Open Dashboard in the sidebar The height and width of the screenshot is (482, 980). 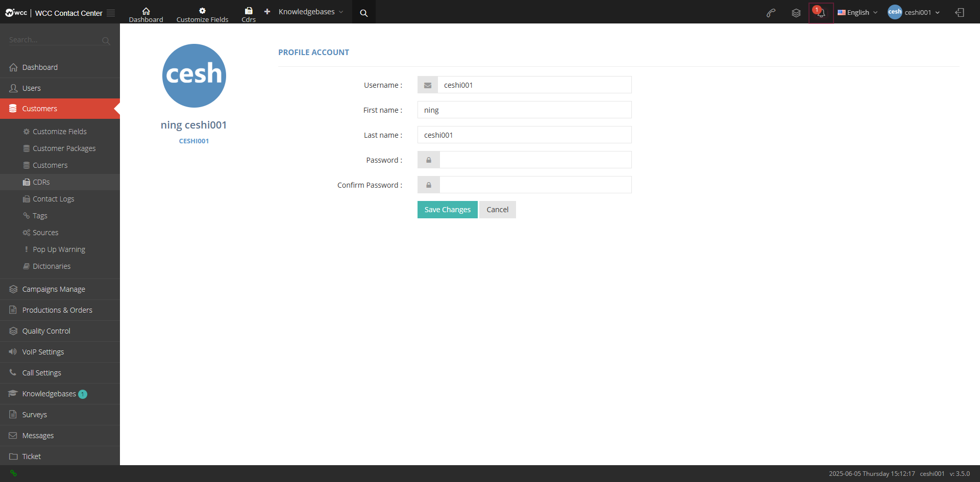click(60, 67)
